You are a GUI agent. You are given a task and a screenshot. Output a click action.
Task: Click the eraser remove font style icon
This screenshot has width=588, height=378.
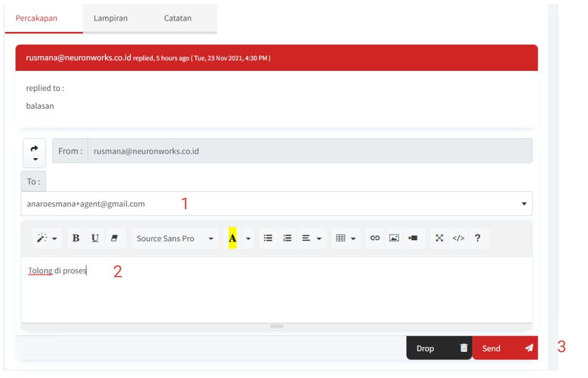(114, 239)
